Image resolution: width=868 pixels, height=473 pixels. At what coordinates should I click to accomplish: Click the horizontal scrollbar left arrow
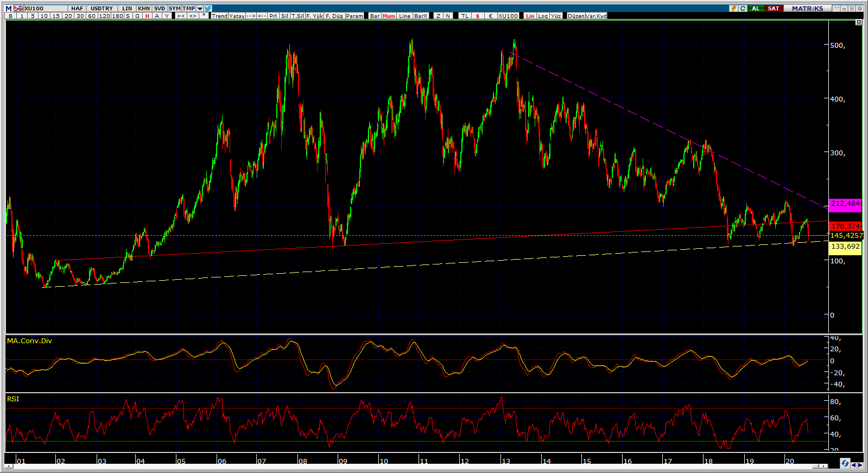tap(9, 465)
